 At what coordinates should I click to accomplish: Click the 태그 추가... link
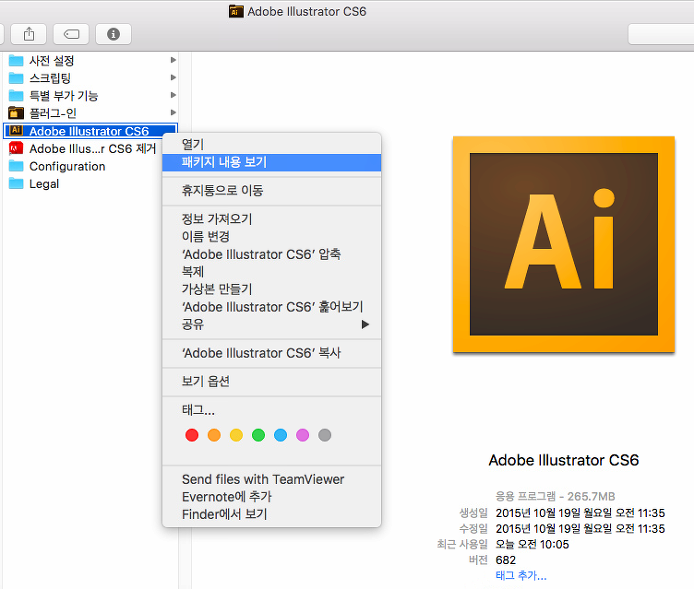click(x=521, y=576)
